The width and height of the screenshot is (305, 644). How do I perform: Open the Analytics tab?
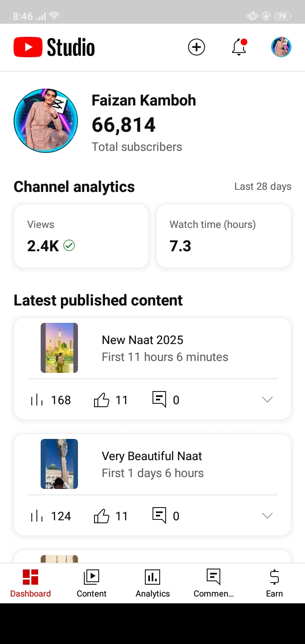pyautogui.click(x=152, y=583)
